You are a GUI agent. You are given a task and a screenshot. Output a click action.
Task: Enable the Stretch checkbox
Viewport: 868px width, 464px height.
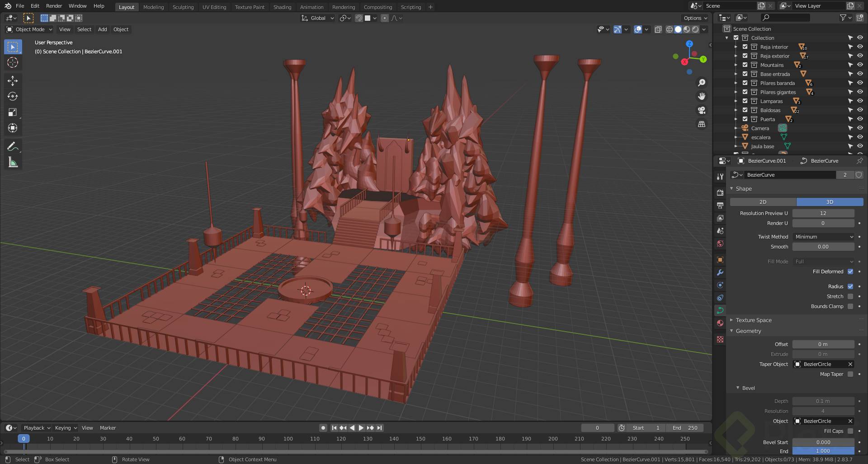pos(850,296)
